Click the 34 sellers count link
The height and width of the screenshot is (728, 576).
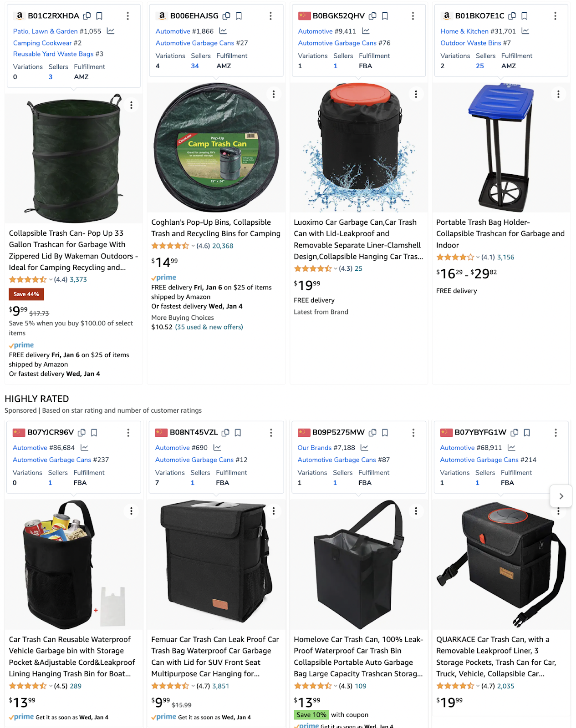coord(195,66)
